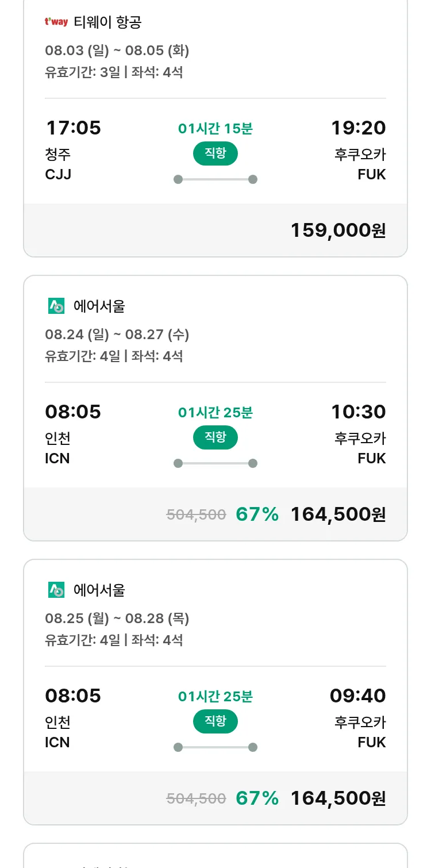Click Air Seoul logo on 08.25 flight
The height and width of the screenshot is (868, 431).
(56, 590)
